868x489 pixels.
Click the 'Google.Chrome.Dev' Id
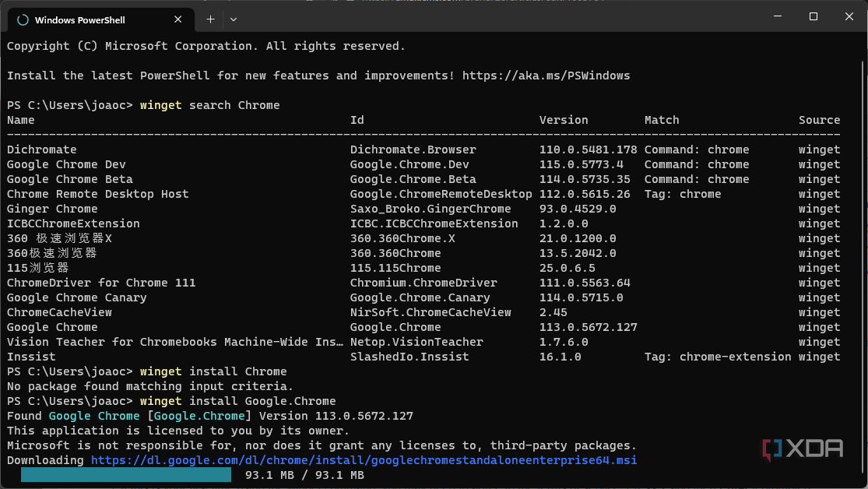(409, 164)
